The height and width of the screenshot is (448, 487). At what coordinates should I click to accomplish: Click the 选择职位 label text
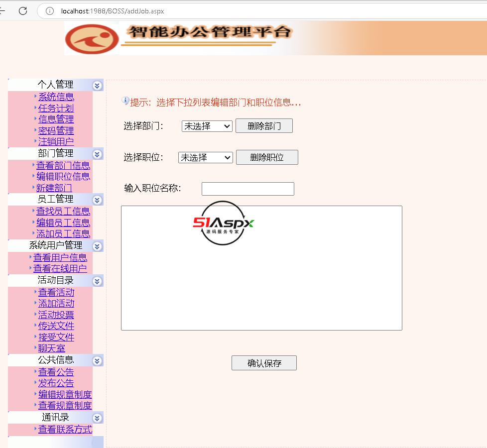click(x=143, y=157)
